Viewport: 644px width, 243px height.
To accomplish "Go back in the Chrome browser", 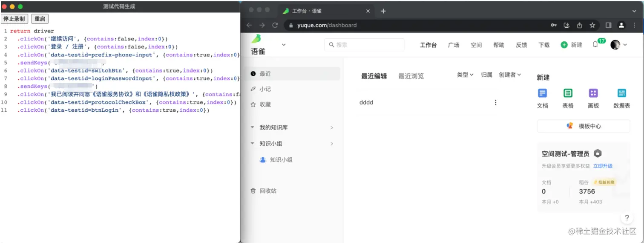I will click(249, 25).
